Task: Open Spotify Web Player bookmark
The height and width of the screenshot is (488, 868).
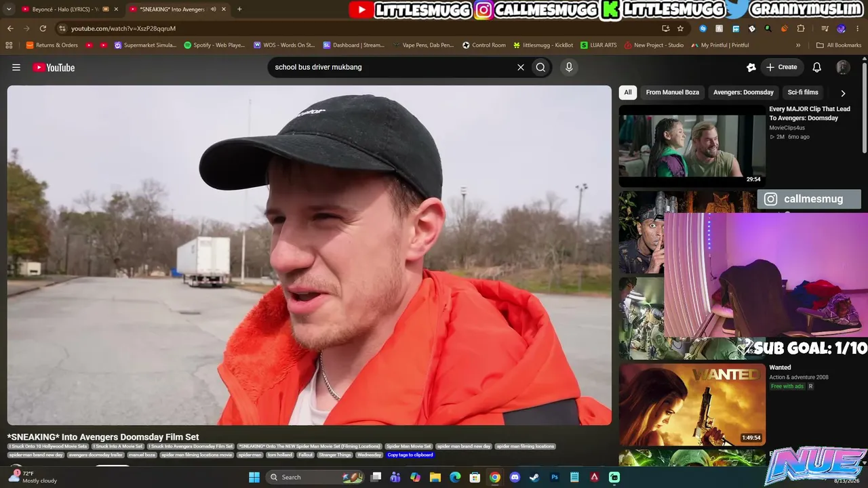Action: (x=214, y=45)
